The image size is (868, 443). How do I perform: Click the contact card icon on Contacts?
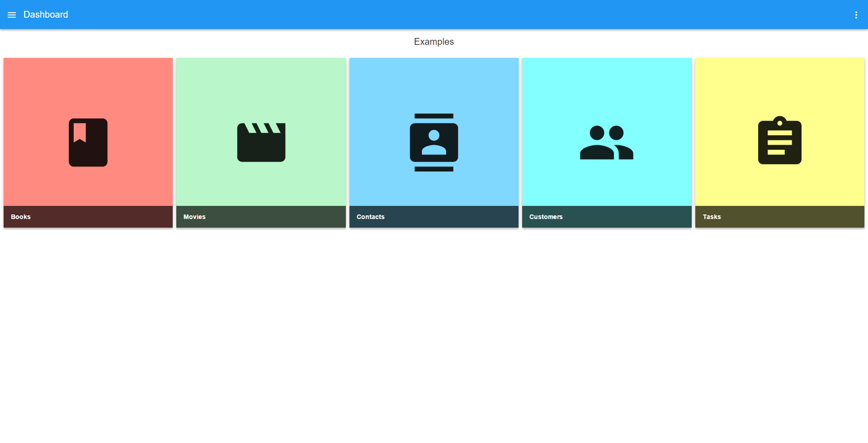[x=434, y=142]
